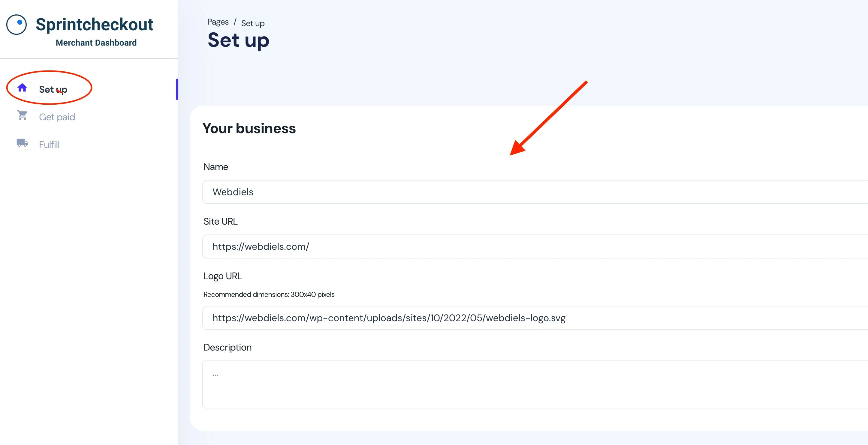This screenshot has height=445, width=868.
Task: Click the Recommended dimensions hint text
Action: click(269, 294)
